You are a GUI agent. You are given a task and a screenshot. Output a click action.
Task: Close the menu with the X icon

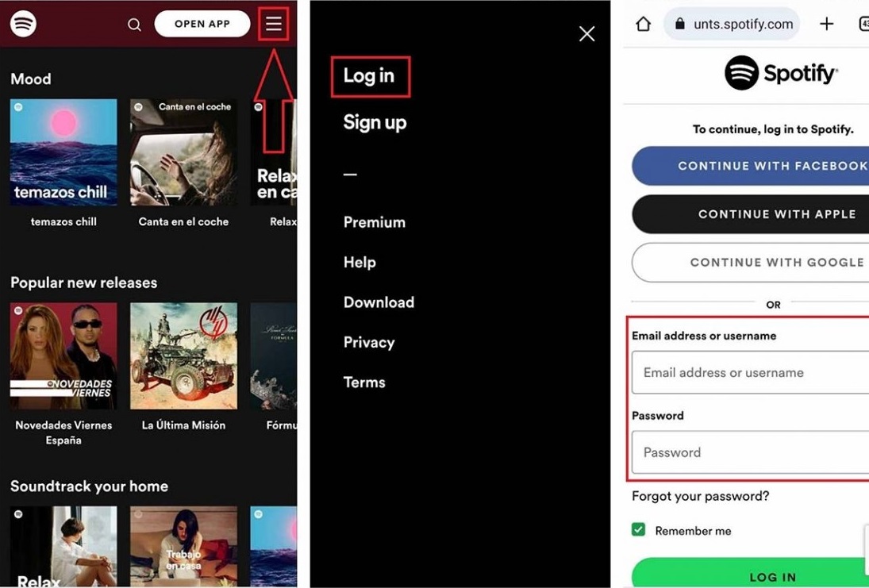[587, 34]
